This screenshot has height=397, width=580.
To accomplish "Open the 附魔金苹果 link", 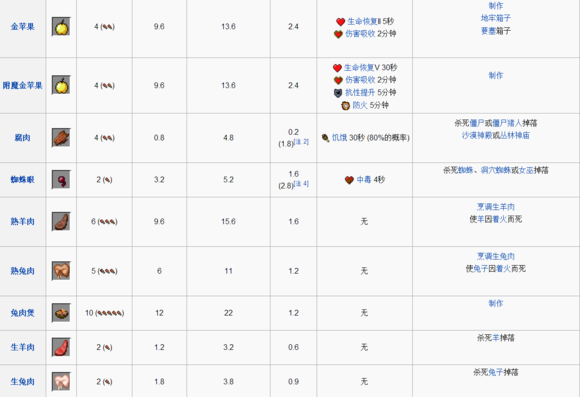I will coord(23,85).
